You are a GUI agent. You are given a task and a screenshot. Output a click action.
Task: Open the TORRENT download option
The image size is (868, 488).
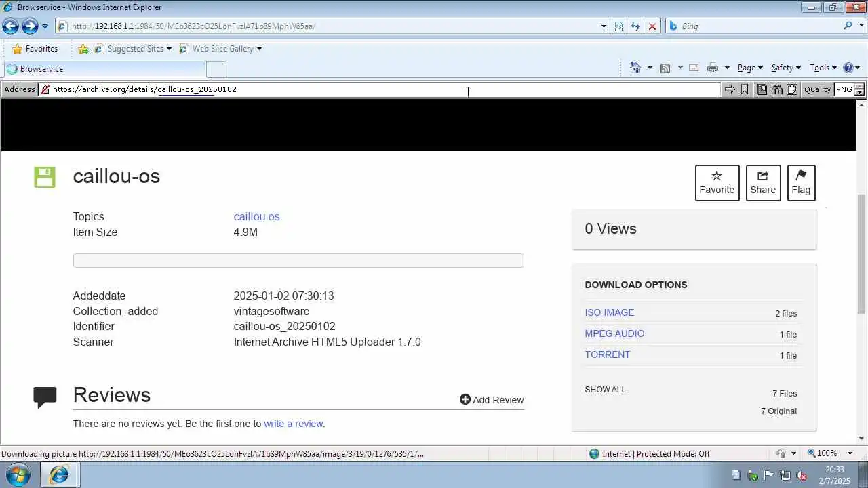coord(608,354)
